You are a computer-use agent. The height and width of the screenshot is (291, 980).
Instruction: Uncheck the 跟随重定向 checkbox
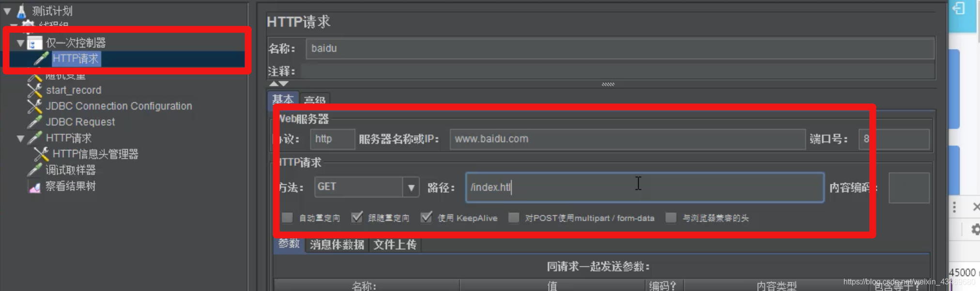tap(357, 218)
